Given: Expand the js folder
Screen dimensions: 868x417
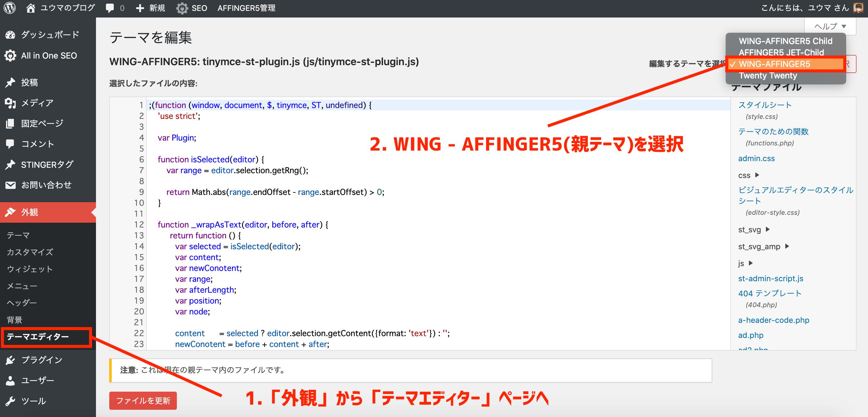Looking at the screenshot, I should (745, 263).
